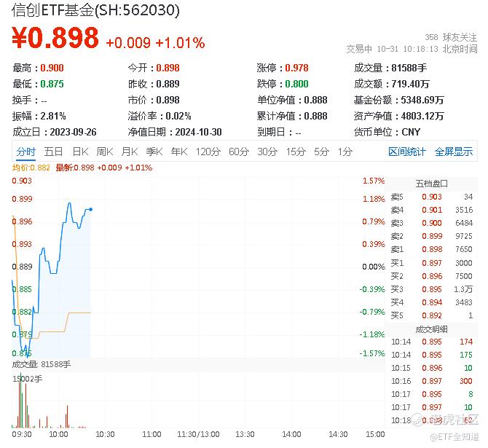Image resolution: width=488 pixels, height=448 pixels.
Task: Click the blue dot at the price line's end
Action: coord(90,209)
